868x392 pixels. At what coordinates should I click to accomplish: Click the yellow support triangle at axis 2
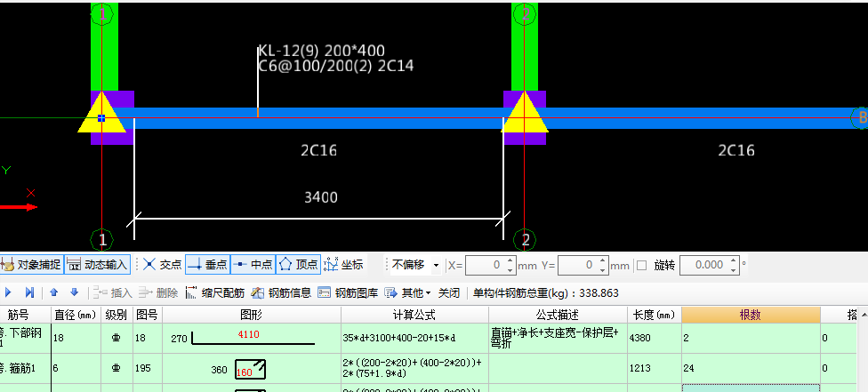(524, 117)
